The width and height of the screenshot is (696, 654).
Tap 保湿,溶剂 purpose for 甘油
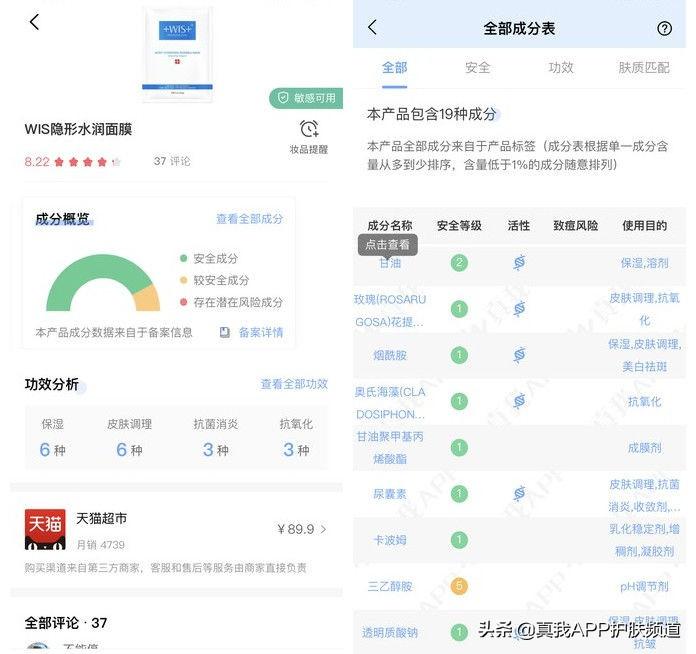(x=644, y=263)
